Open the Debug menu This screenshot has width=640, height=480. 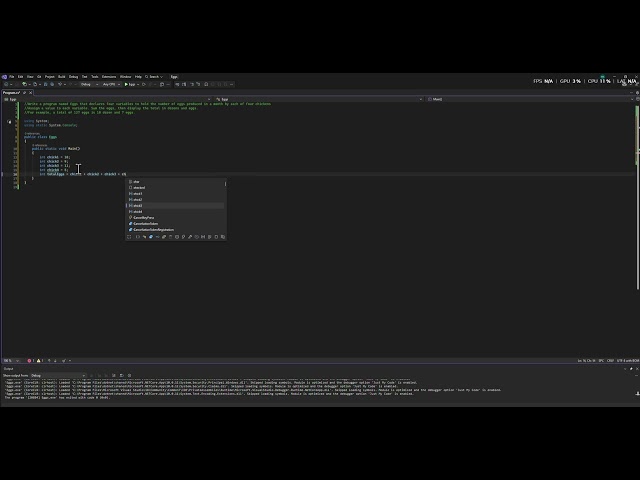(73, 77)
